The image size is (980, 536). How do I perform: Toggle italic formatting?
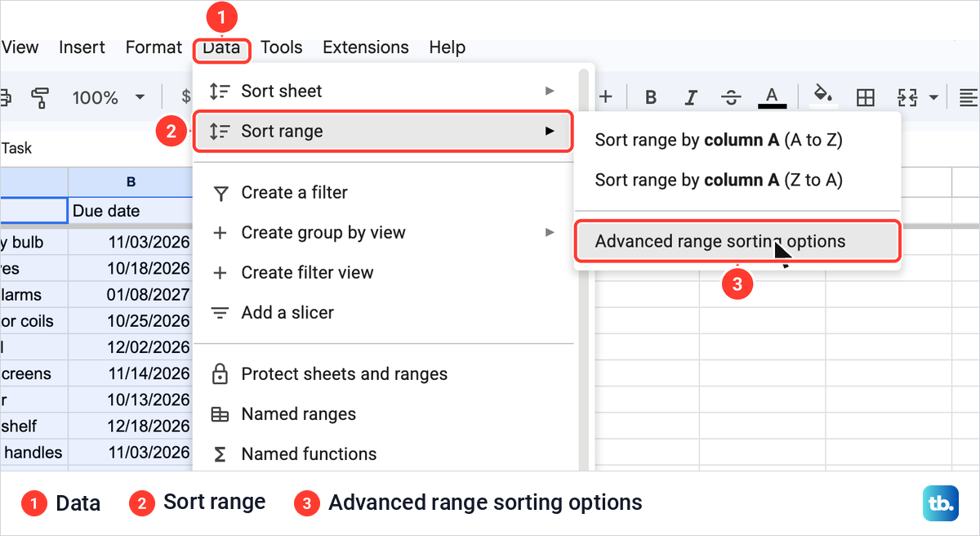pyautogui.click(x=691, y=98)
